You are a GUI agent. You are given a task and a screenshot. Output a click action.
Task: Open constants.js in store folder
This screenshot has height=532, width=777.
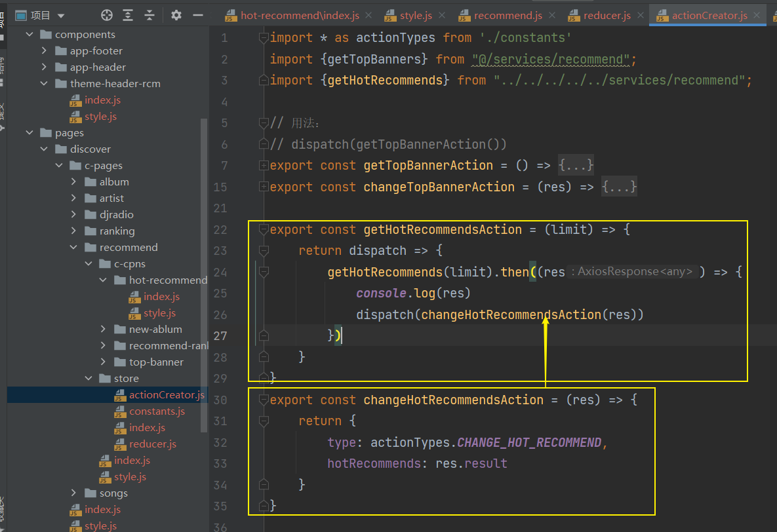coord(157,411)
